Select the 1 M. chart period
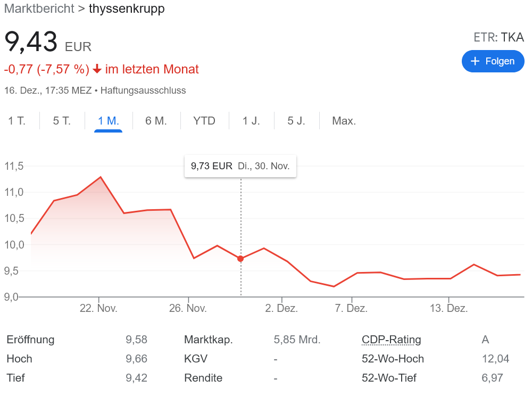The width and height of the screenshot is (532, 396). (x=107, y=121)
